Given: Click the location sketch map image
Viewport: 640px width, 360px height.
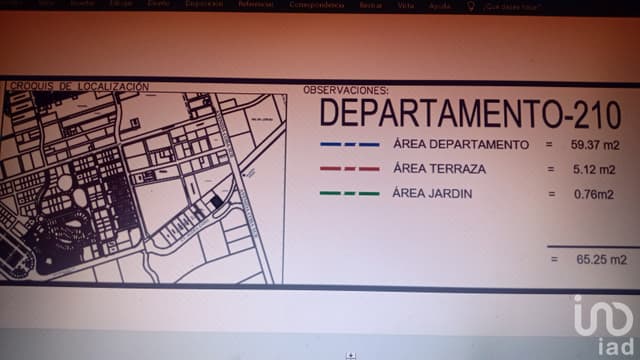Looking at the screenshot, I should pyautogui.click(x=143, y=188).
